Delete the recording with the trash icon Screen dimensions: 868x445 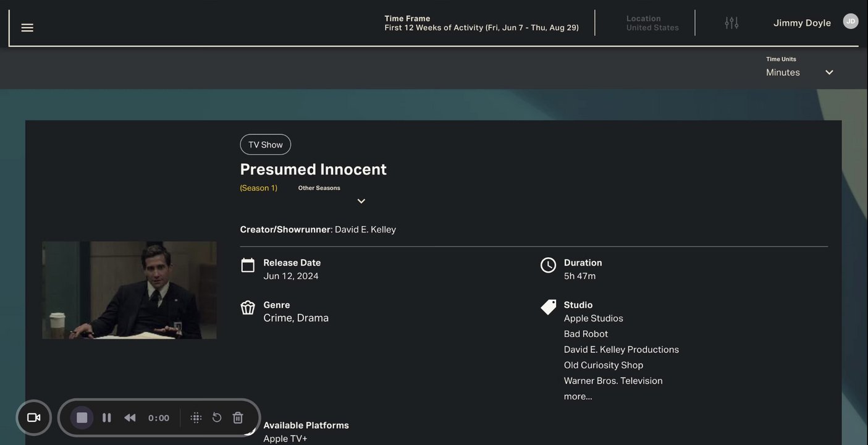238,418
